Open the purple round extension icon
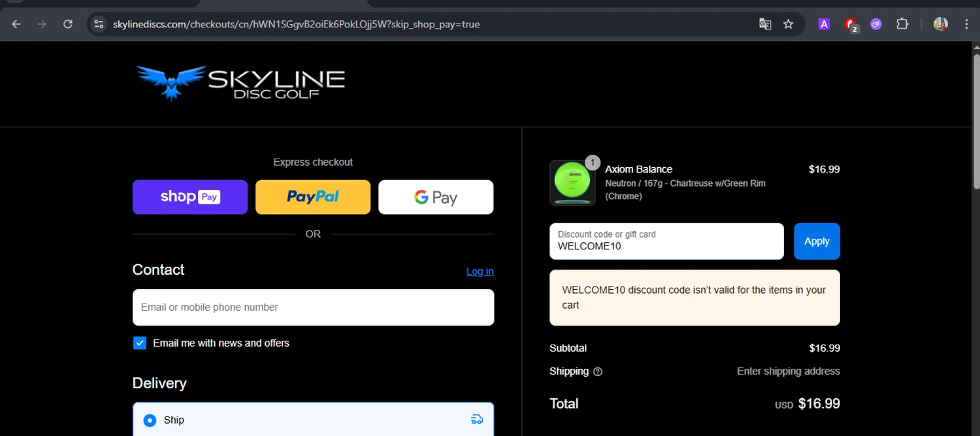The image size is (980, 436). click(x=876, y=24)
